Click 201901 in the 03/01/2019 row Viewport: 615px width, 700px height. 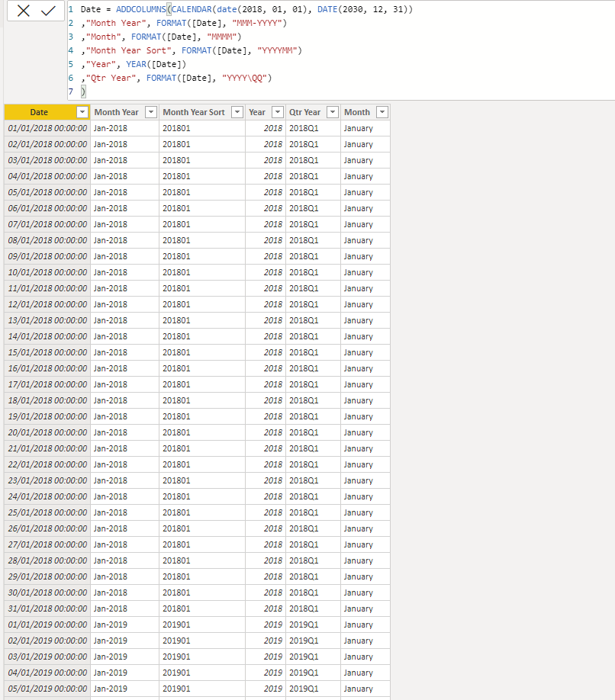176,657
